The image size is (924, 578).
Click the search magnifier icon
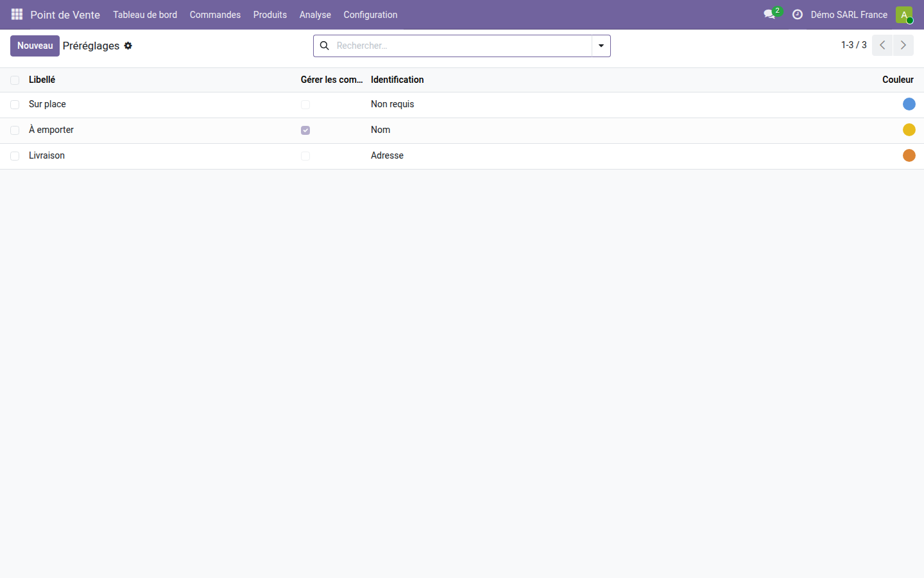(325, 46)
